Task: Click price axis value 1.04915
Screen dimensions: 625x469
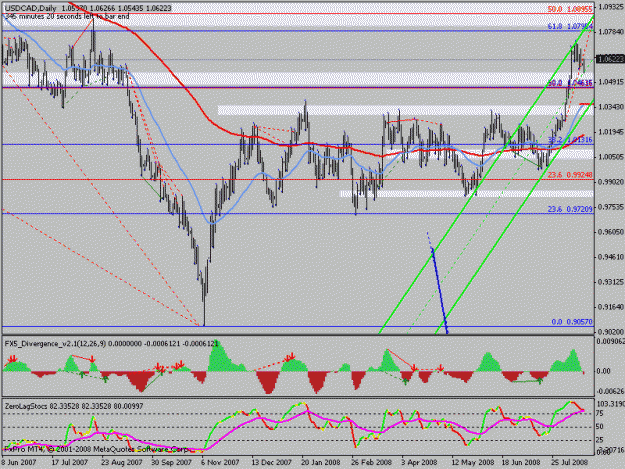Action: [x=611, y=82]
